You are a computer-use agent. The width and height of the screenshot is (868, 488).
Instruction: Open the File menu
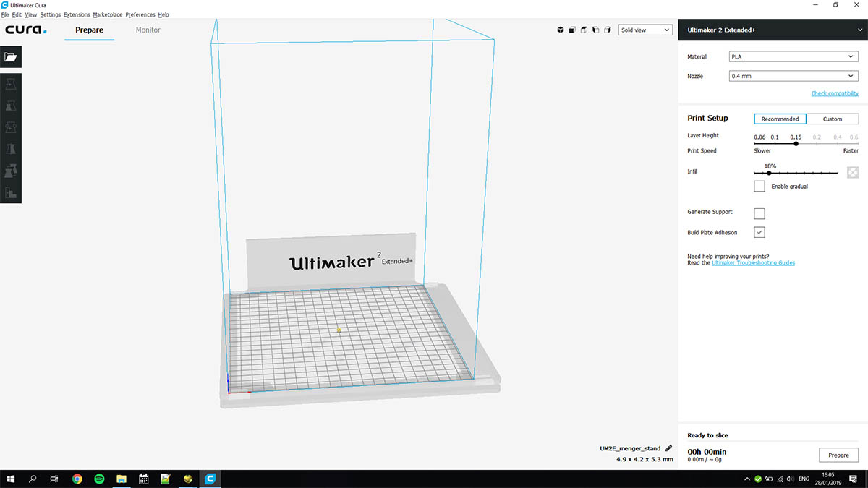pyautogui.click(x=5, y=14)
